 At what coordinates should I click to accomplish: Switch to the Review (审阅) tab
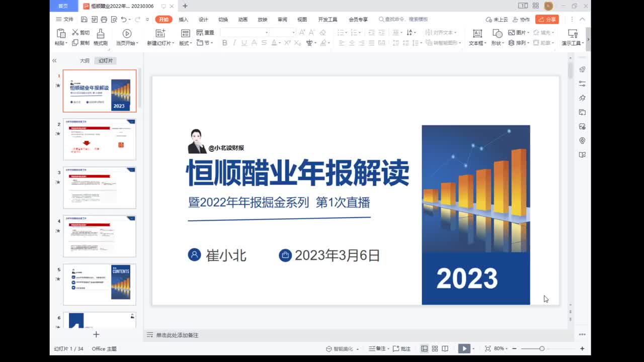(x=282, y=19)
